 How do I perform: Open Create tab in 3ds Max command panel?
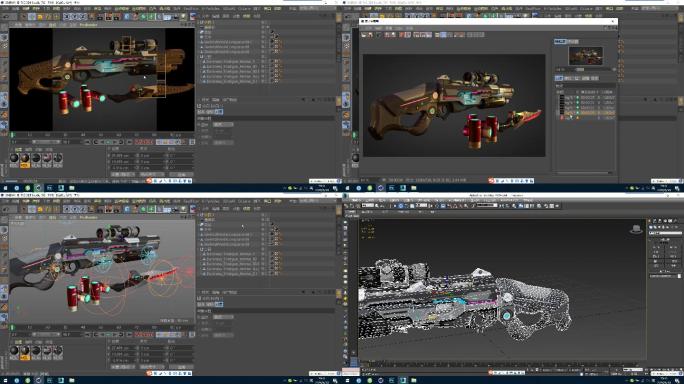[x=650, y=221]
